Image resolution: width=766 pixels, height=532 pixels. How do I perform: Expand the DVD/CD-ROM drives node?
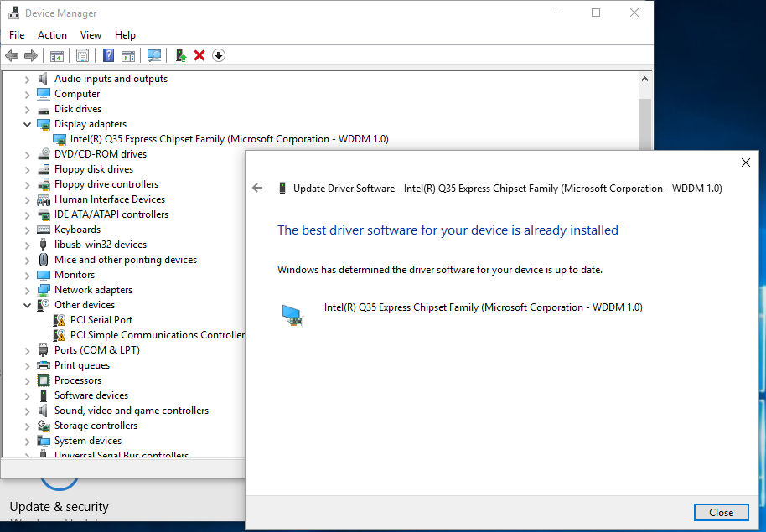(28, 155)
